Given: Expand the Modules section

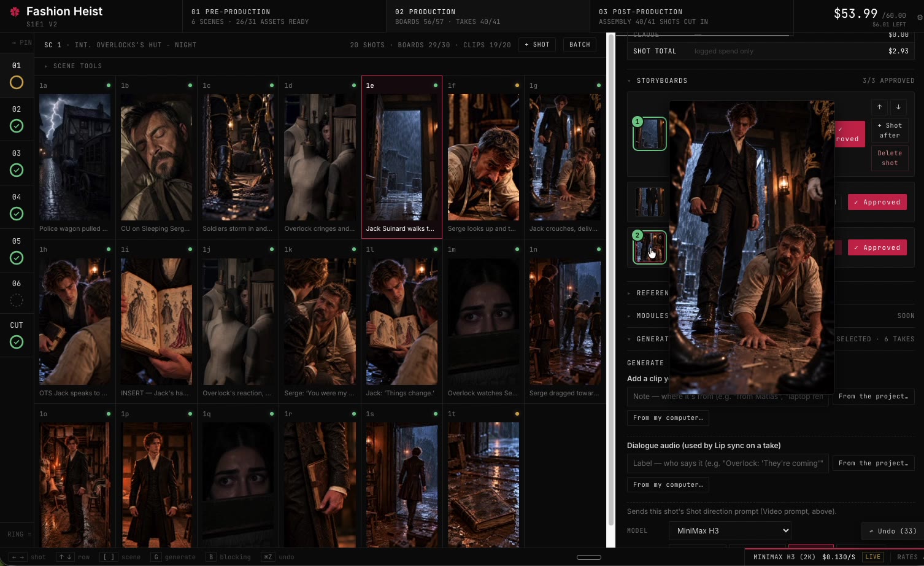Looking at the screenshot, I should click(649, 316).
